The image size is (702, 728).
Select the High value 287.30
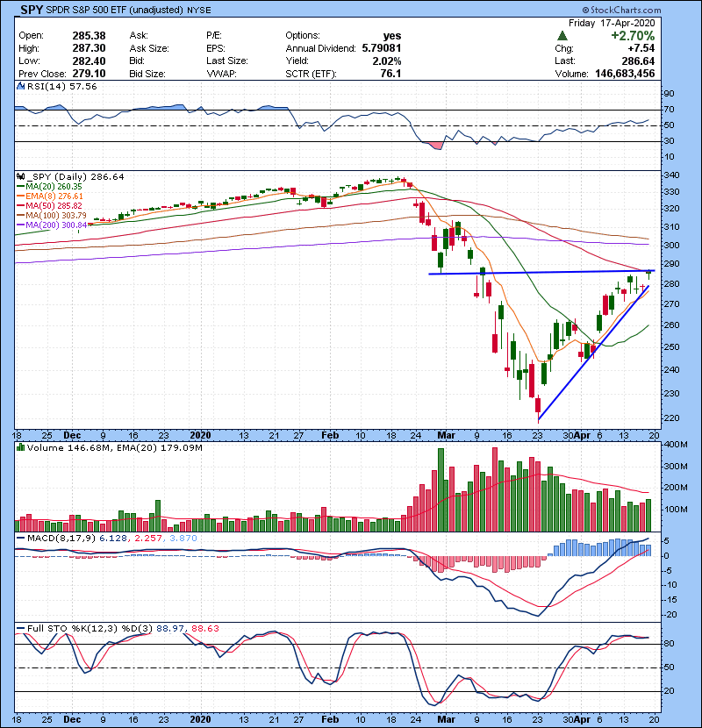click(89, 48)
